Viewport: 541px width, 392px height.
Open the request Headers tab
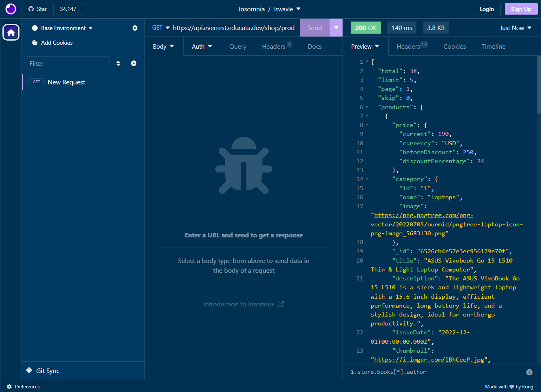tap(277, 46)
